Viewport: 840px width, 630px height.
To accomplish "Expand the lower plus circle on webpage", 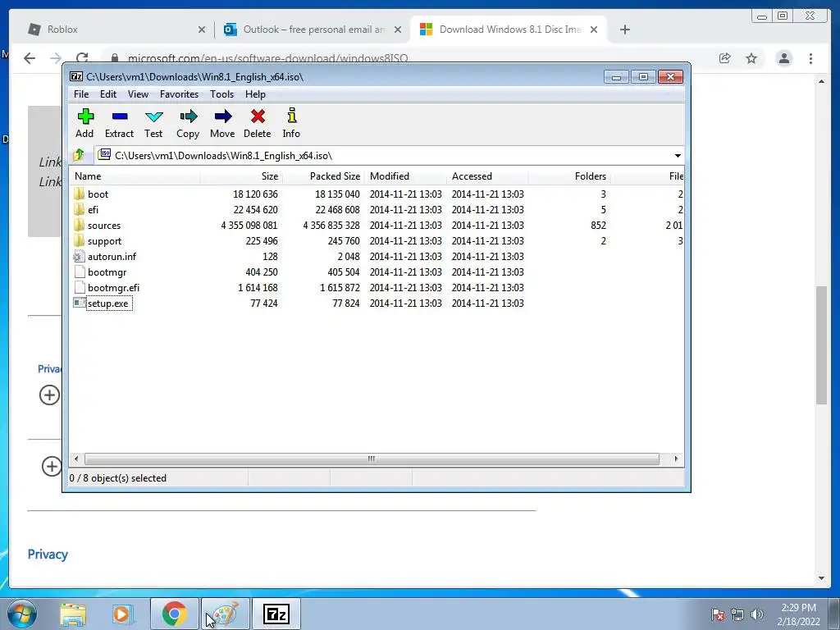I will [52, 466].
